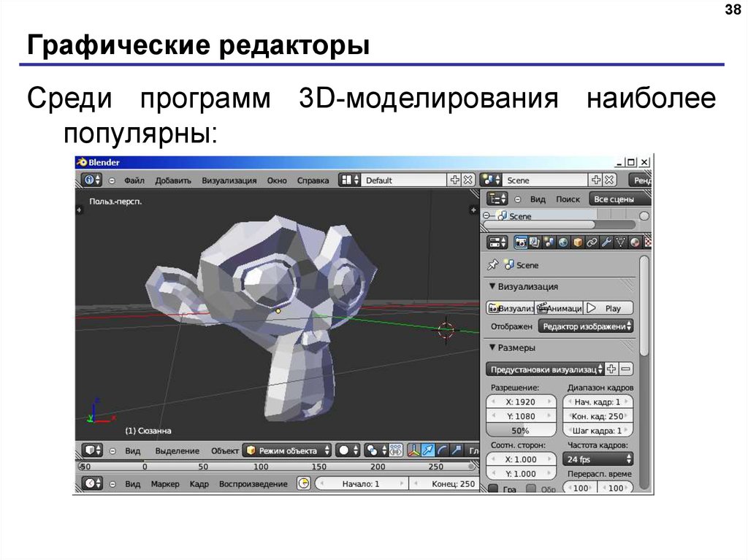Toggle the pin icon beside Scene

coord(492,265)
